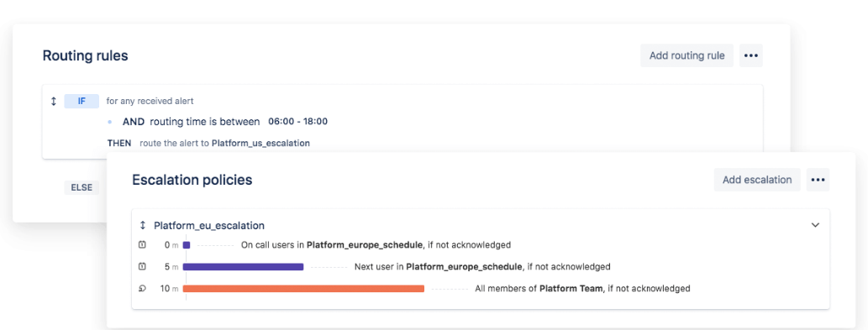Viewport: 868px width, 330px height.
Task: Click the Routing rules heading
Action: [x=85, y=55]
